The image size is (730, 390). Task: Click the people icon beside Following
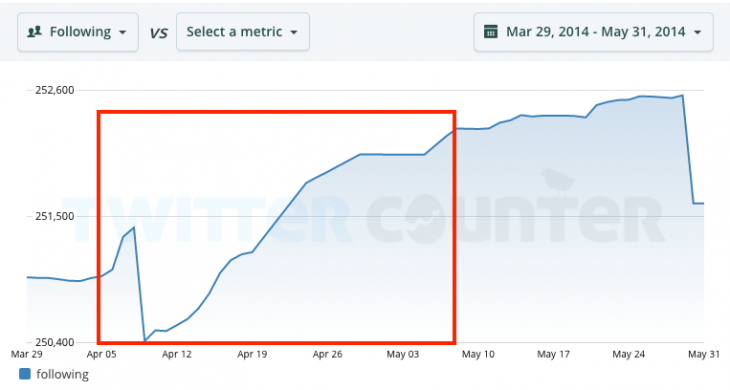[x=34, y=32]
